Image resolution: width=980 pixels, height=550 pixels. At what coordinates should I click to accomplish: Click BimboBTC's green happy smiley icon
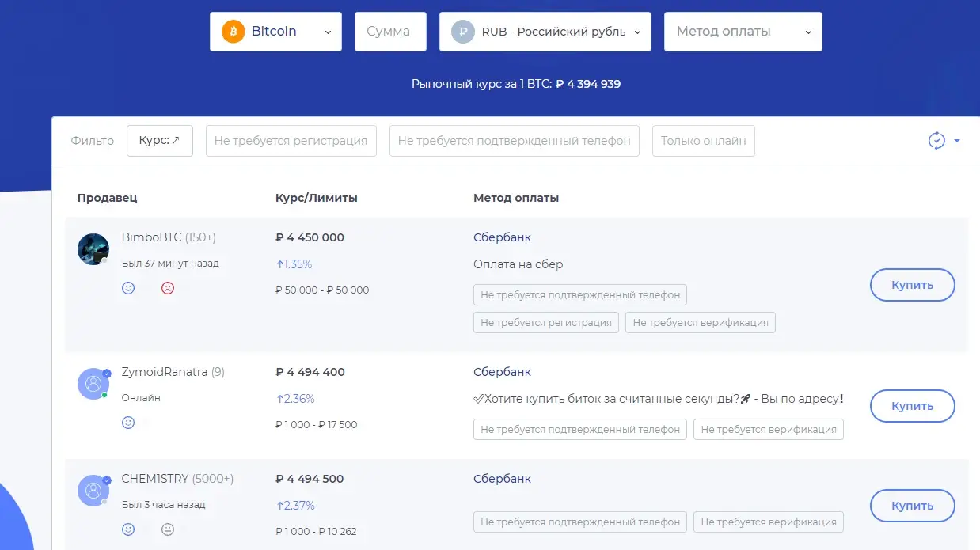click(128, 288)
